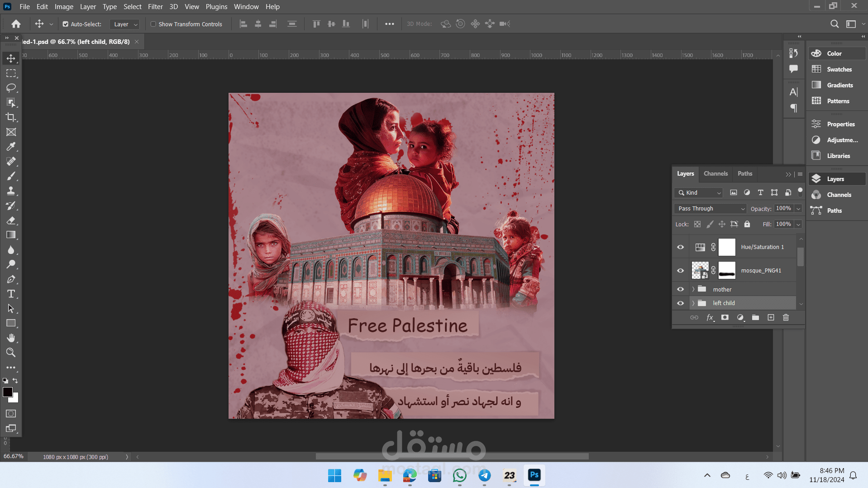Screen dimensions: 868x488
Task: Select the Object Selection tool
Action: (x=11, y=103)
